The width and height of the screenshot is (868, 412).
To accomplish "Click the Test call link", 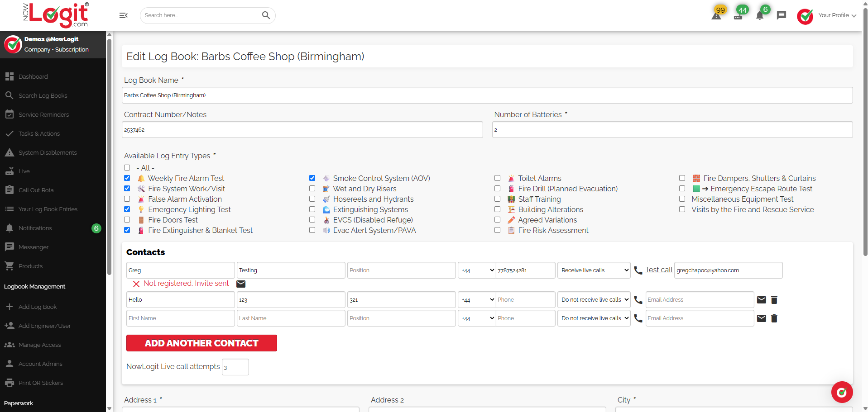I will (659, 270).
